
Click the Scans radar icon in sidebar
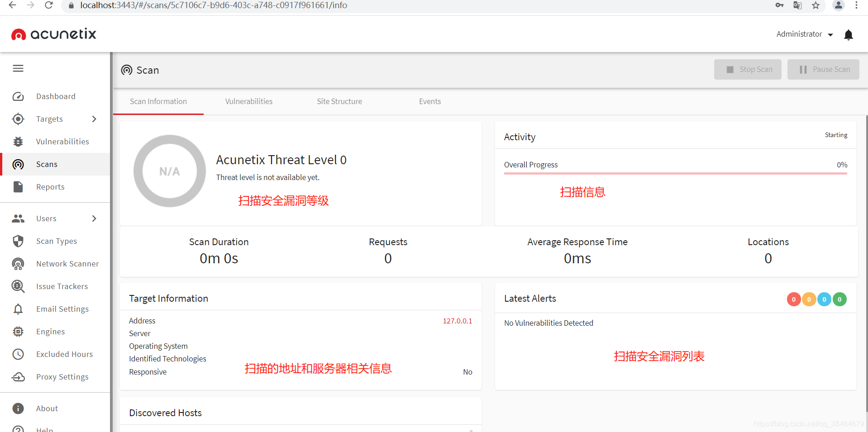[x=18, y=164]
